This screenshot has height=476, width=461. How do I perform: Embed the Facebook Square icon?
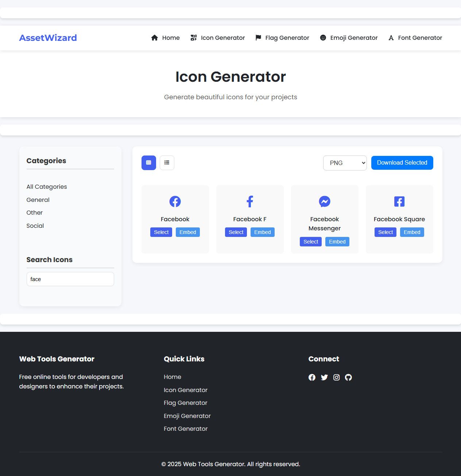click(x=412, y=232)
